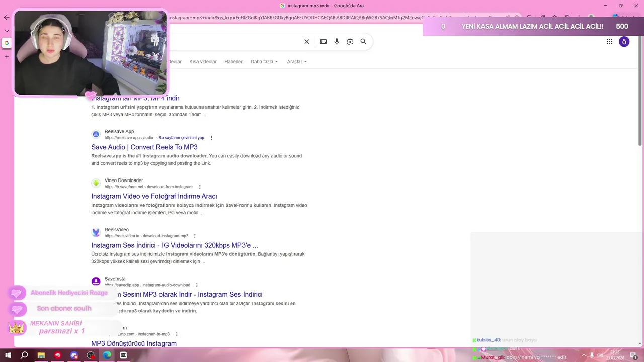This screenshot has width=644, height=362.
Task: Open File Explorer from the taskbar
Action: click(x=41, y=355)
